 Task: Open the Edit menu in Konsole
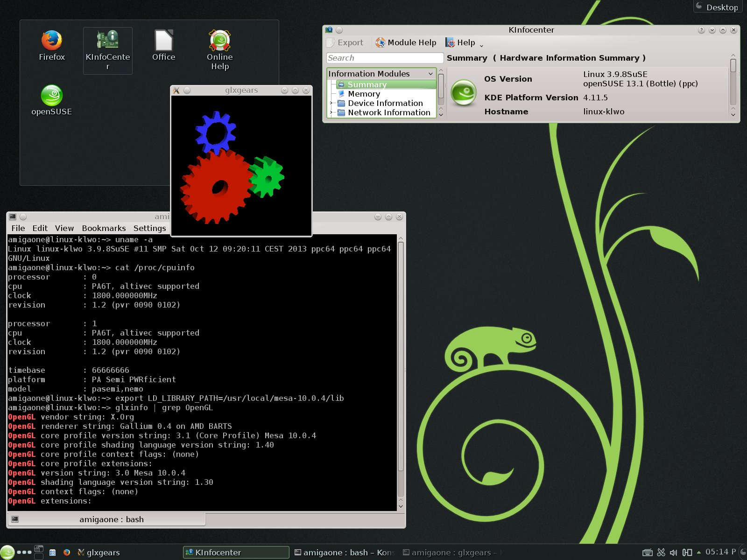click(x=40, y=228)
